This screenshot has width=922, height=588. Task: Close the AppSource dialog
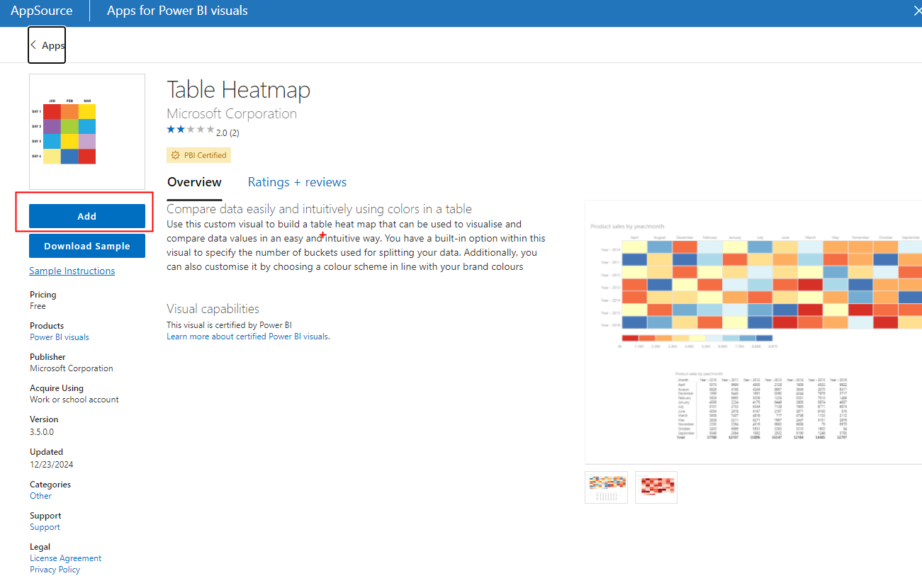(x=914, y=11)
